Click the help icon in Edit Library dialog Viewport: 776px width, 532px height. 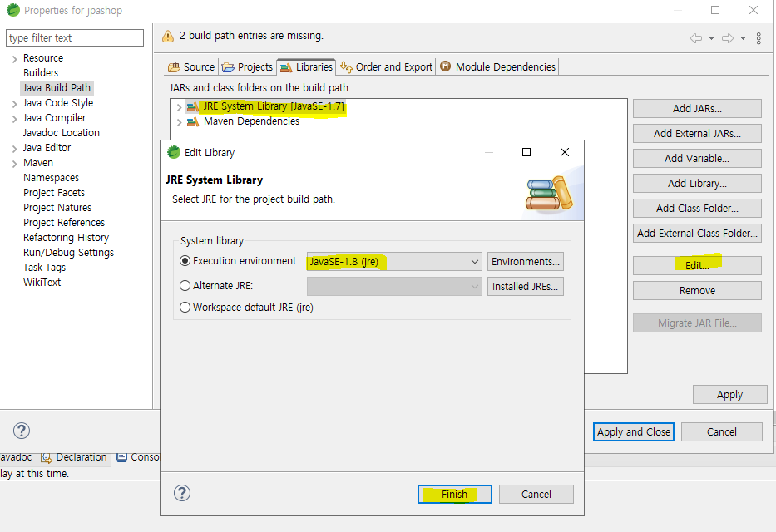pos(181,493)
